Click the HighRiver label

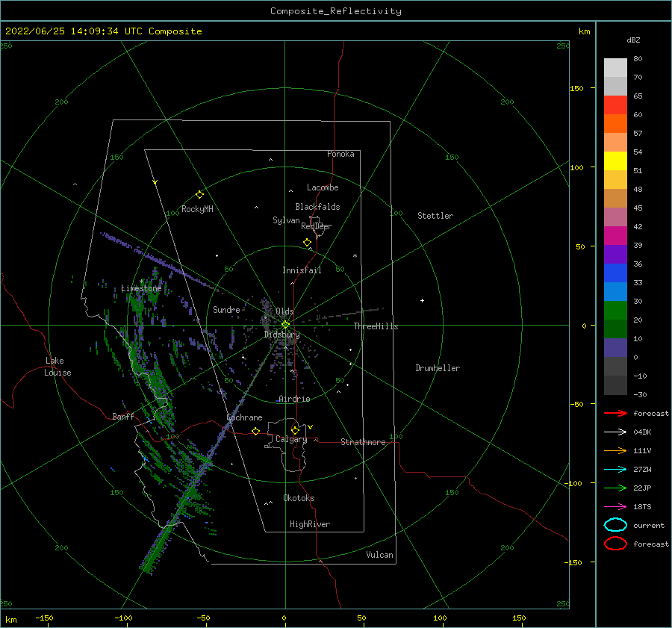pos(310,524)
